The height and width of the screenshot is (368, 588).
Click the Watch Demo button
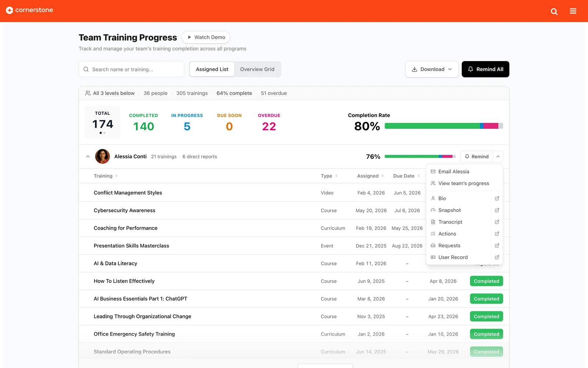click(x=206, y=37)
